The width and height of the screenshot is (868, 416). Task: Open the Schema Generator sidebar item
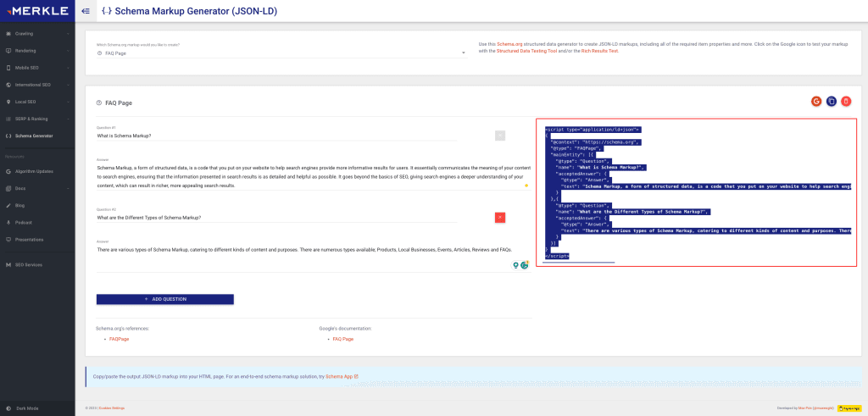tap(37, 136)
